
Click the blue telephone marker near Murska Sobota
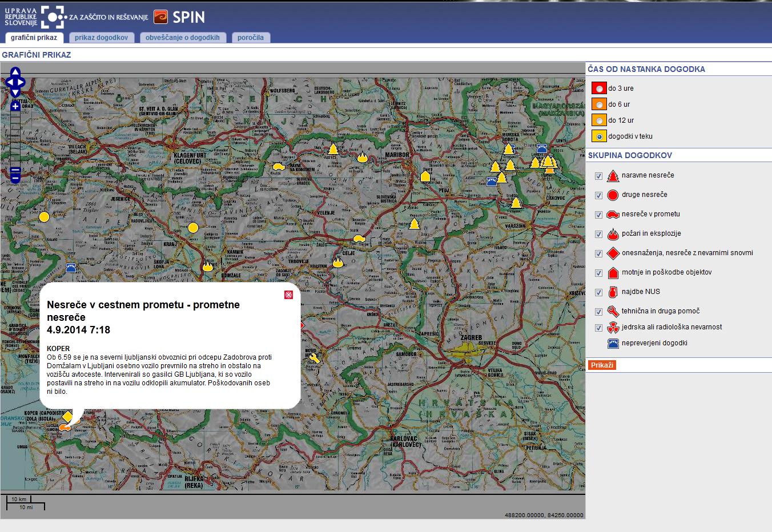(541, 149)
